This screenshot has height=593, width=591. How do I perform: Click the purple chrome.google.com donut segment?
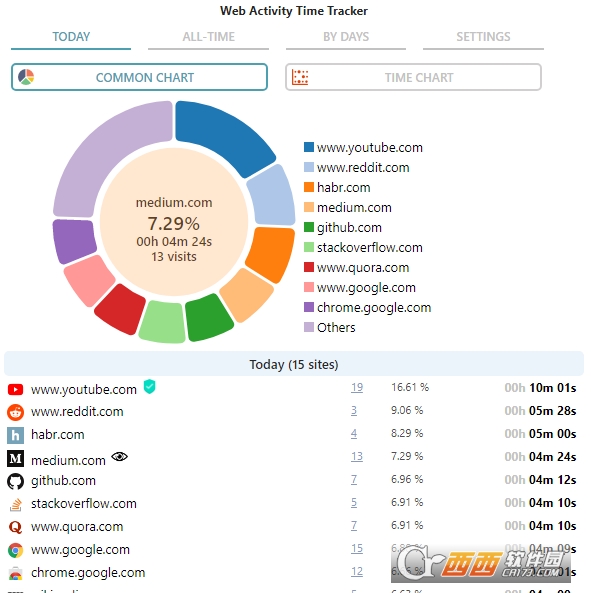[x=73, y=241]
